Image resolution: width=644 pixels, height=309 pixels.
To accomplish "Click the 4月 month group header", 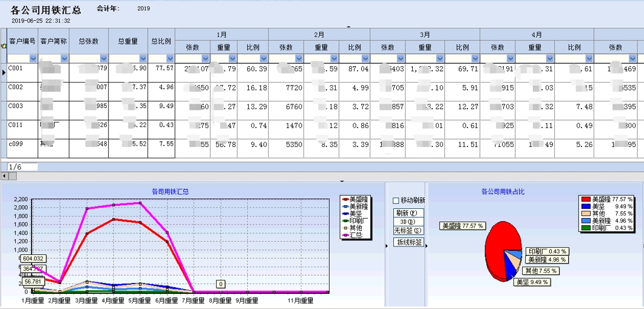I will coord(537,35).
